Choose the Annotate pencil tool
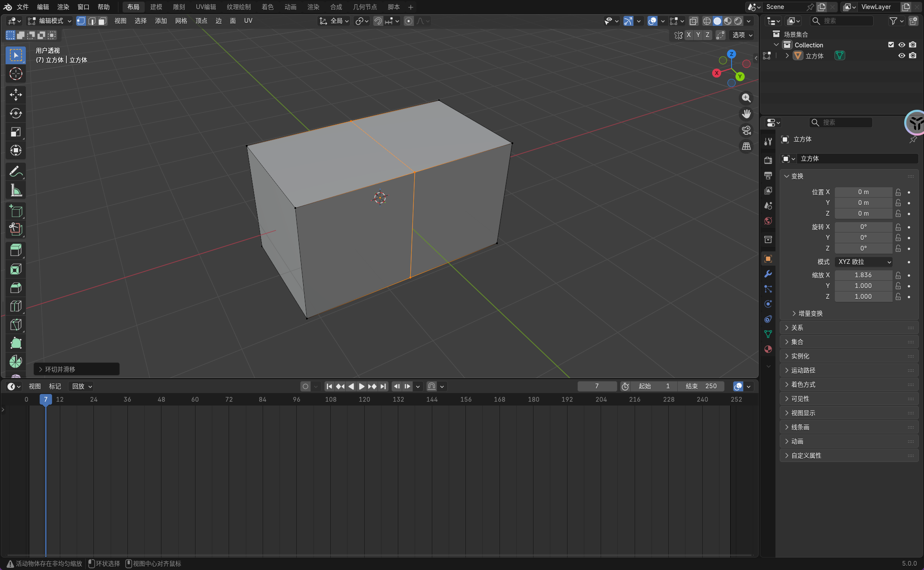This screenshot has height=570, width=924. [16, 171]
